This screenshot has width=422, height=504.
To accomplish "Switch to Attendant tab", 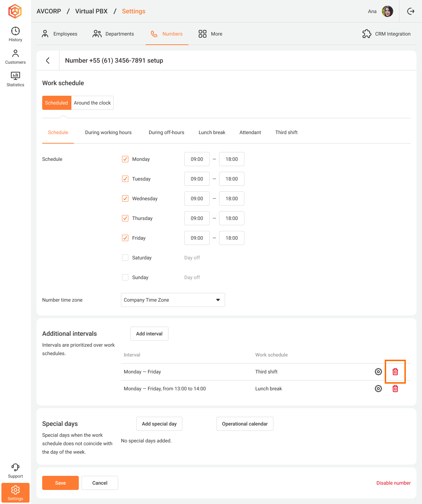I will 250,132.
